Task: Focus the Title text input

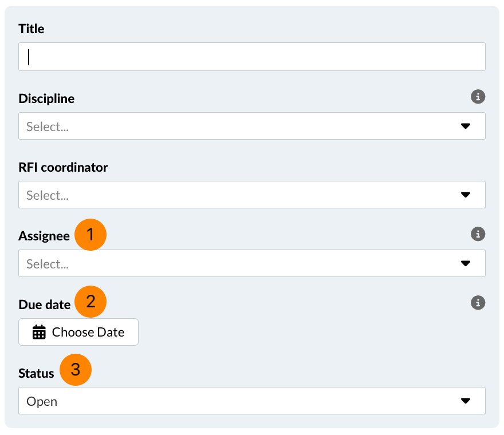Action: point(252,57)
